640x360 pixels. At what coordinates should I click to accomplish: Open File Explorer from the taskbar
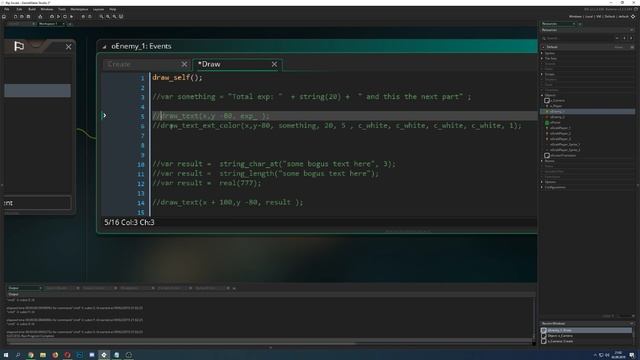pyautogui.click(x=43, y=355)
